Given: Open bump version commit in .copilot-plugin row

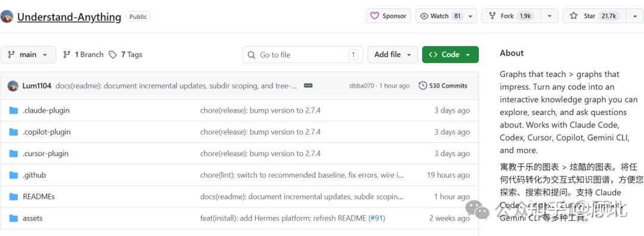Looking at the screenshot, I should tap(261, 132).
